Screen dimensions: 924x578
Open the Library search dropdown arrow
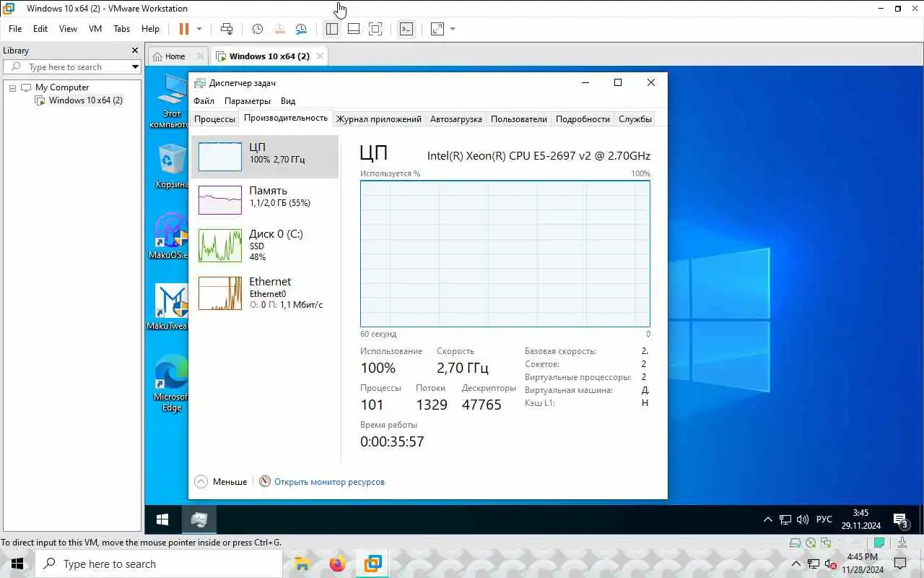135,66
